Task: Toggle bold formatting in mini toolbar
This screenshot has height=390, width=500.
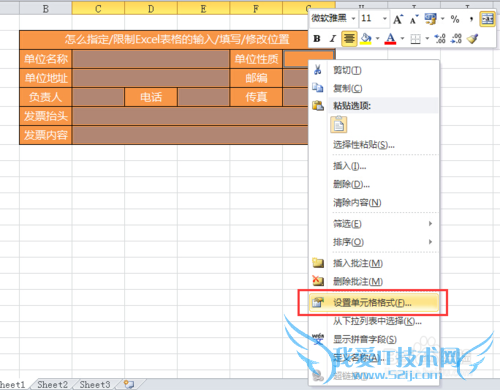Action: click(317, 39)
